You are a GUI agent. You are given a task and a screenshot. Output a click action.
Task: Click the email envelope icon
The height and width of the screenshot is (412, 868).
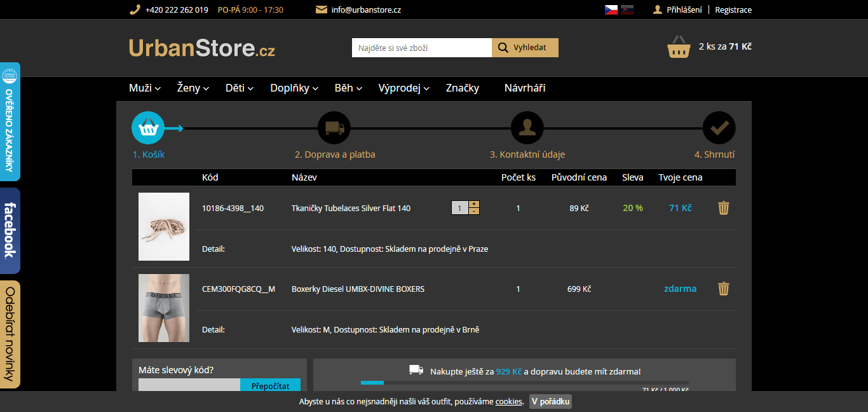tap(322, 10)
